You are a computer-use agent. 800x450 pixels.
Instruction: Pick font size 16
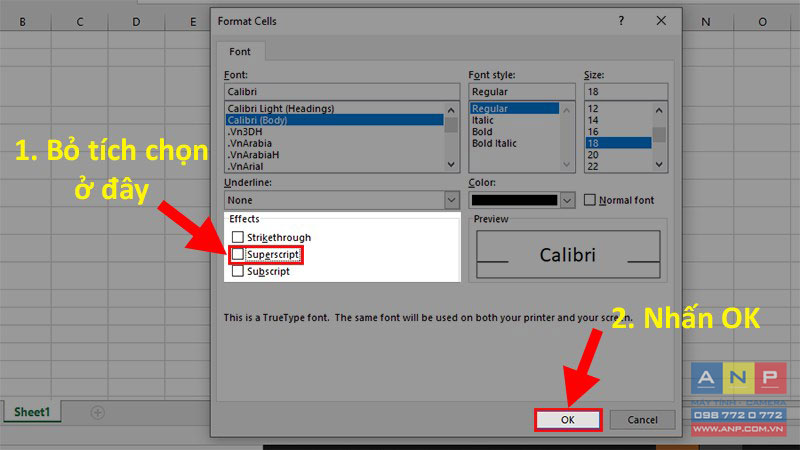click(x=618, y=132)
